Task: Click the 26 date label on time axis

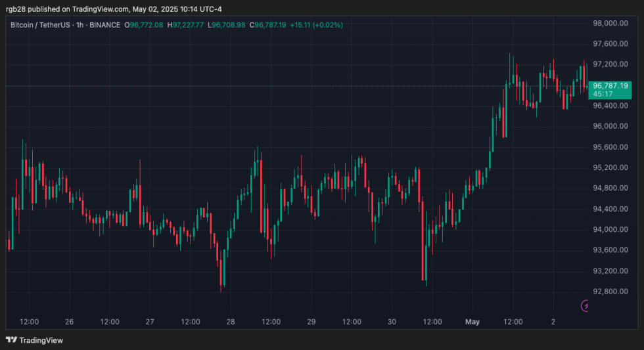Action: tap(70, 322)
